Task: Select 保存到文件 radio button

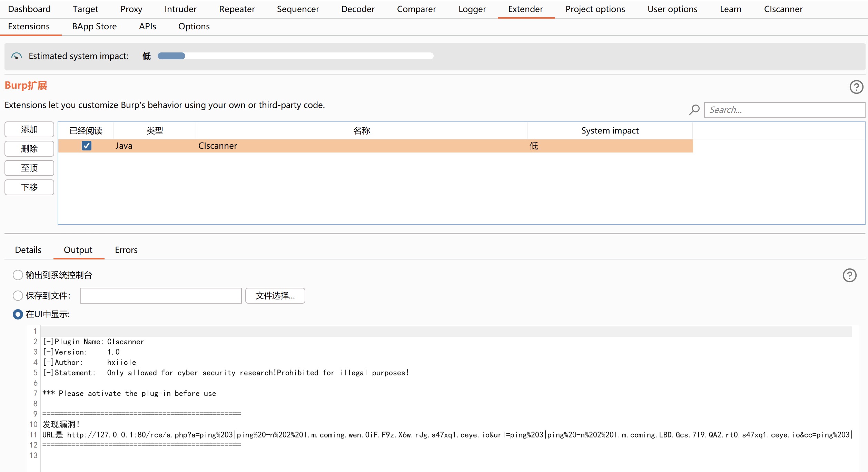Action: 18,296
